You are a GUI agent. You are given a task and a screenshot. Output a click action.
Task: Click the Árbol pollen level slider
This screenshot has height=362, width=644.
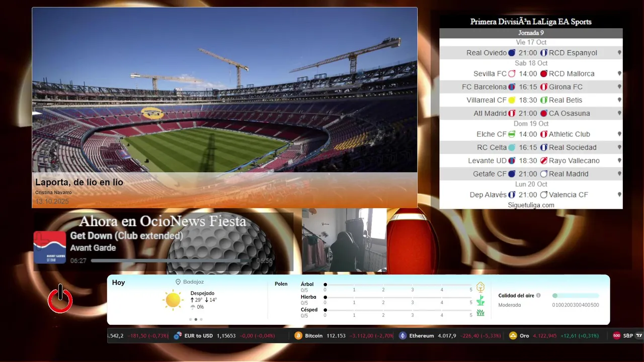click(398, 285)
